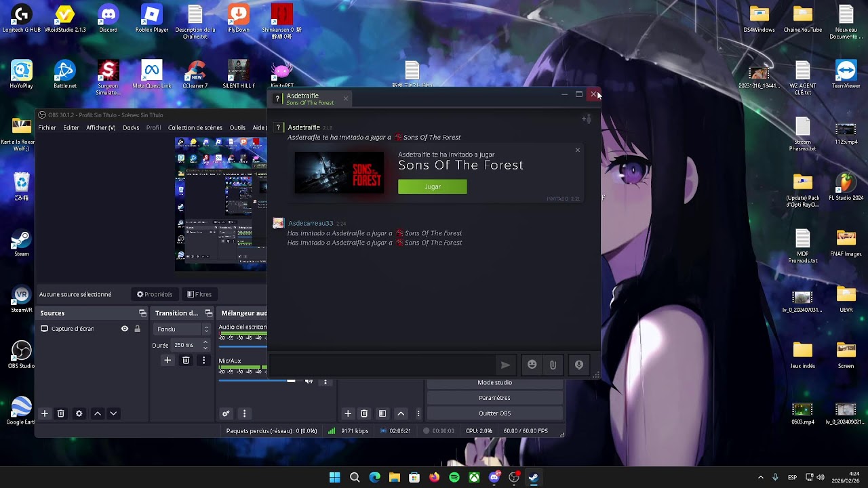Open transition options three-dot menu
This screenshot has width=868, height=488.
pos(203,360)
